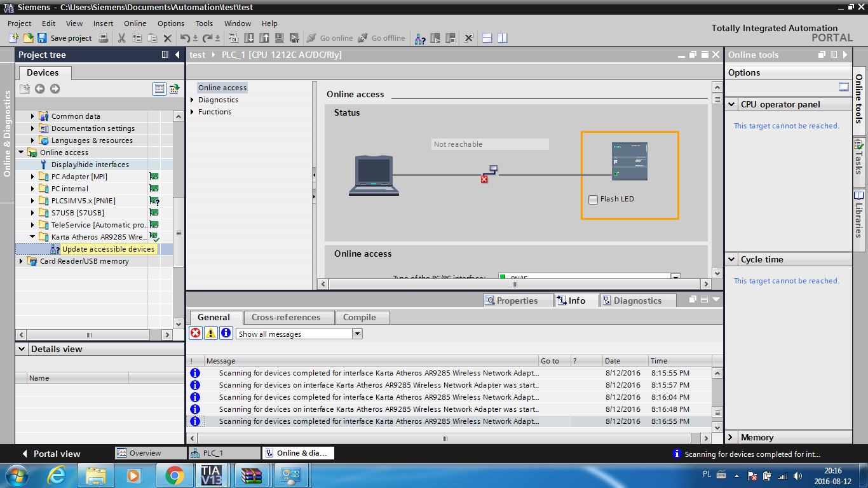Expand the PLCSIM V5.x [PN/IE] node

coord(33,201)
